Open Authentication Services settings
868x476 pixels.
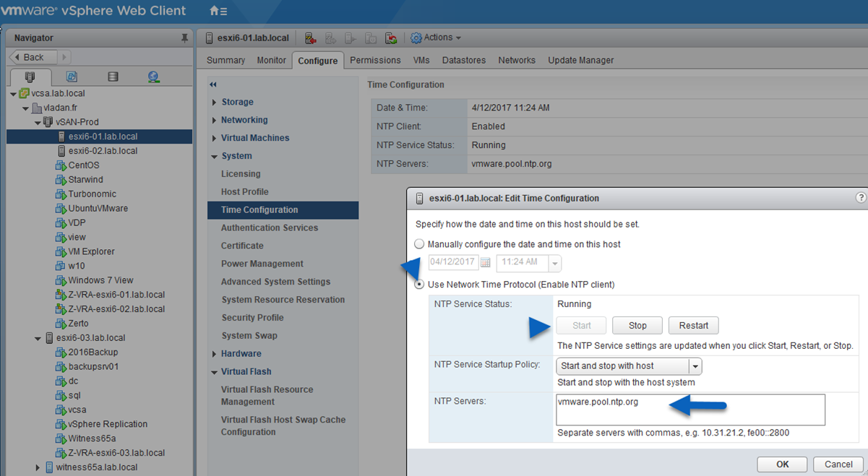(x=270, y=228)
